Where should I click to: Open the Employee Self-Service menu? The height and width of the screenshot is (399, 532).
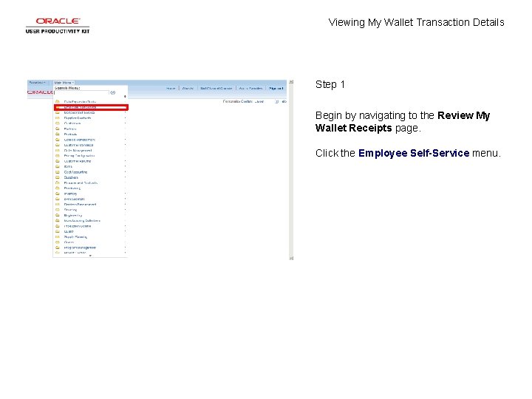(91, 107)
